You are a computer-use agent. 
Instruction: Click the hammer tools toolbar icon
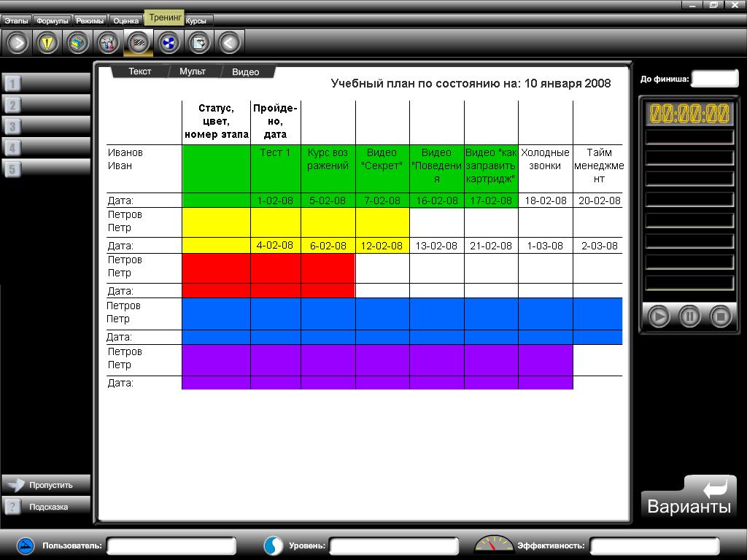[x=109, y=43]
